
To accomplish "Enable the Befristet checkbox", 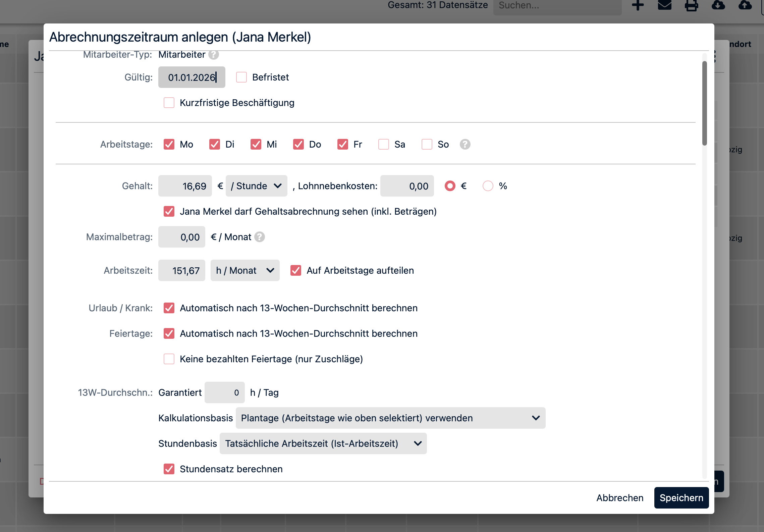I will click(x=241, y=77).
